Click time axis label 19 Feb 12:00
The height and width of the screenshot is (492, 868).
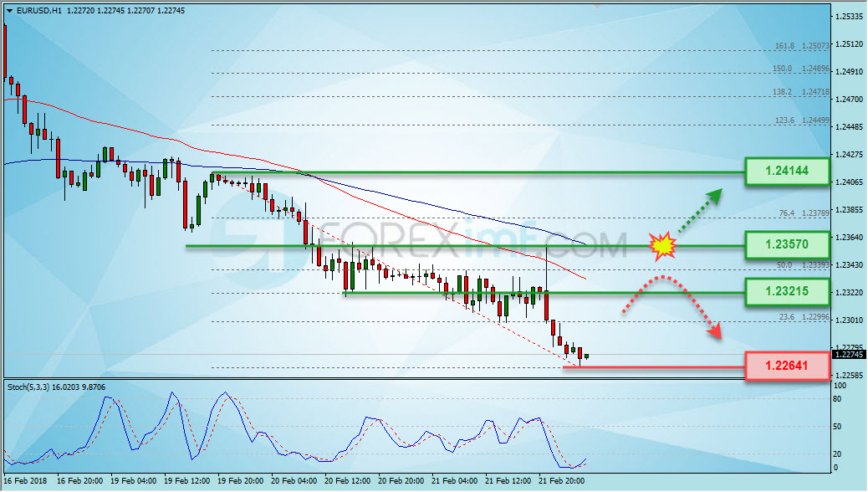point(187,481)
